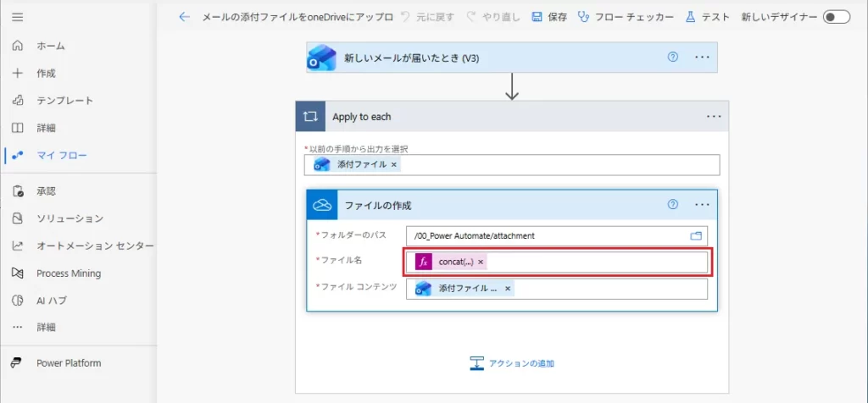Click the 以前の手順から出力を選択 input field
The width and height of the screenshot is (868, 403).
(x=512, y=165)
